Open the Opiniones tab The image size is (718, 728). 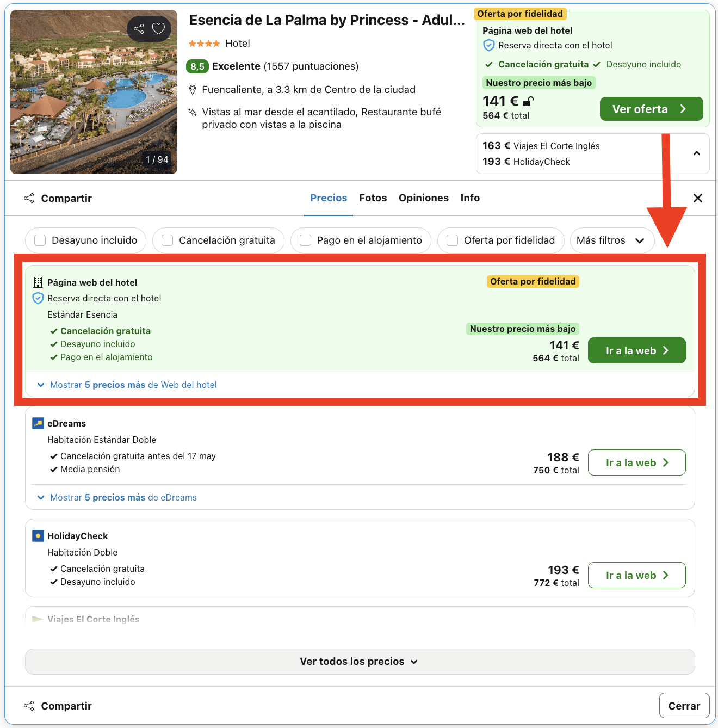(x=423, y=198)
